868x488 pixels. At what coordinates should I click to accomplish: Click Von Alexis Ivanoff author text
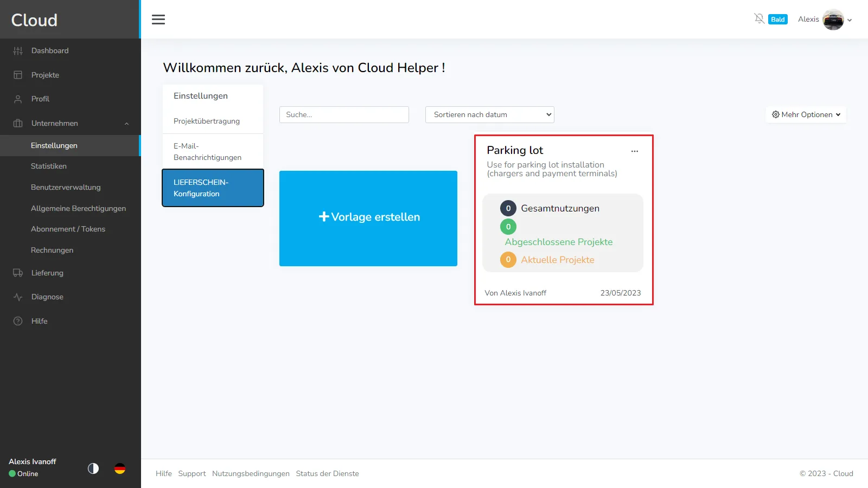point(515,293)
